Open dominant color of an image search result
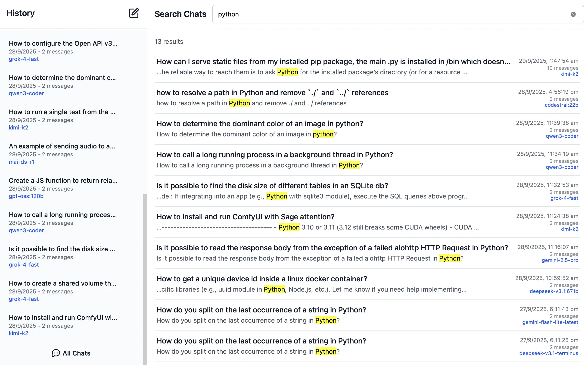Viewport: 588px width, 365px height. click(259, 124)
